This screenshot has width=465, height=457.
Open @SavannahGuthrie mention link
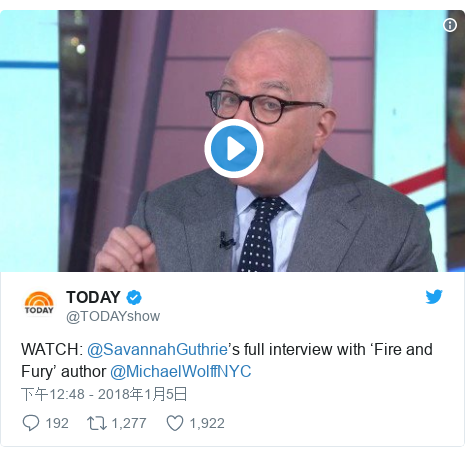coord(157,350)
